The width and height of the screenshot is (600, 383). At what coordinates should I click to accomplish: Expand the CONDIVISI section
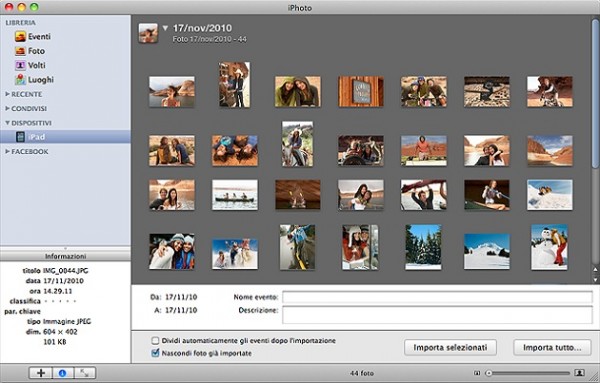[26, 109]
